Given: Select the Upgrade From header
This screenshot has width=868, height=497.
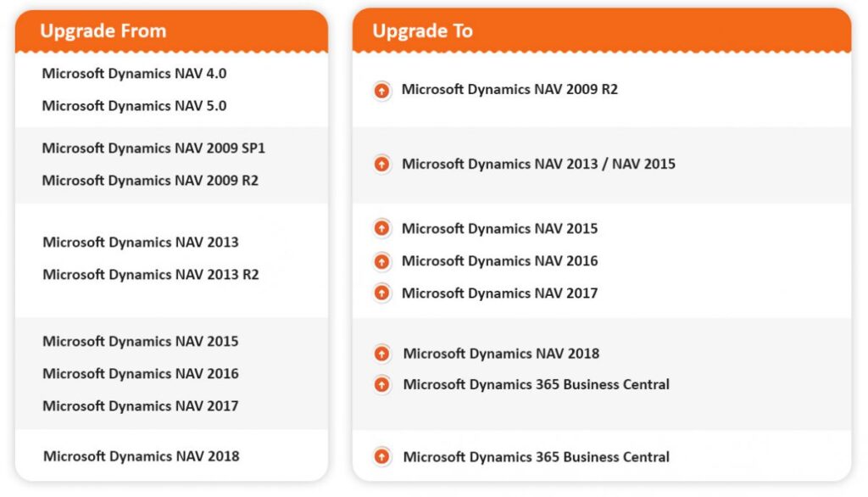Looking at the screenshot, I should point(103,31).
